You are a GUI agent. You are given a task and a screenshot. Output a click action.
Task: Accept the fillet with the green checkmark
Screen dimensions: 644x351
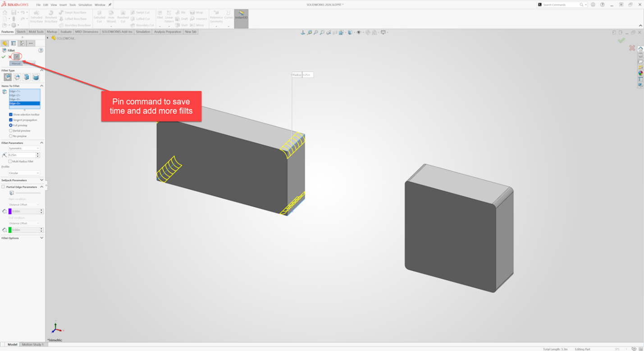tap(4, 57)
